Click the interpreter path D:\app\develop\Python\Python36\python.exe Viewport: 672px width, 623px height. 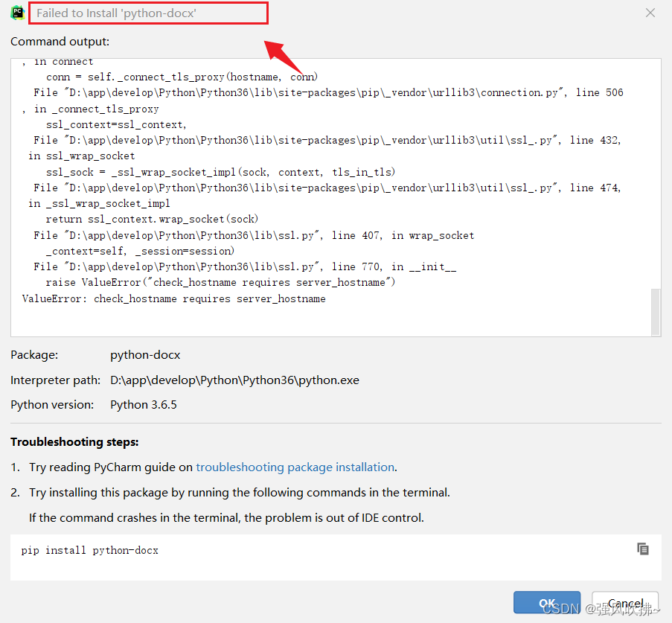234,380
